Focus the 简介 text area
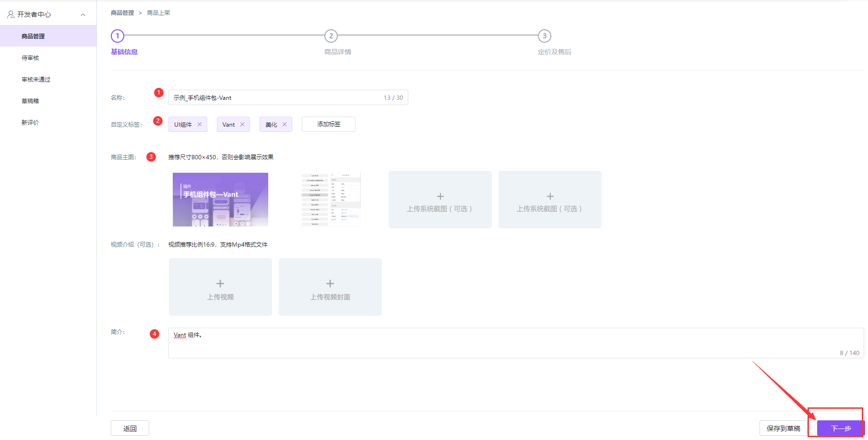 pos(516,343)
